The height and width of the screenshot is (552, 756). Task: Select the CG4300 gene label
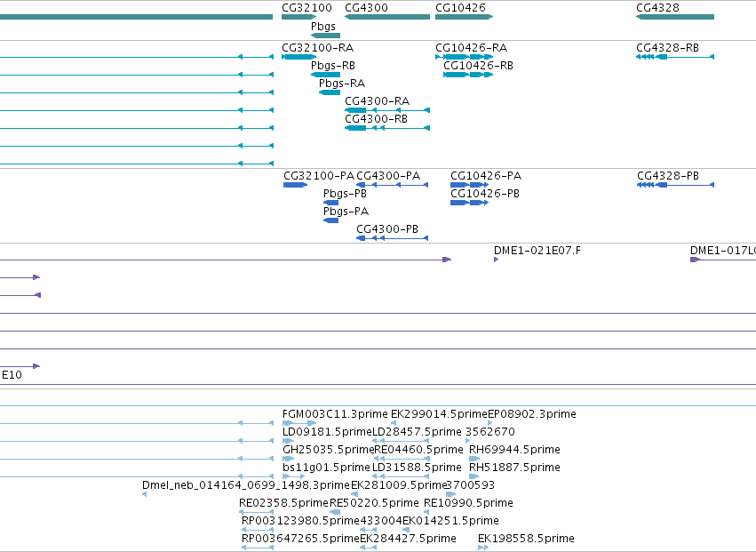[x=366, y=8]
